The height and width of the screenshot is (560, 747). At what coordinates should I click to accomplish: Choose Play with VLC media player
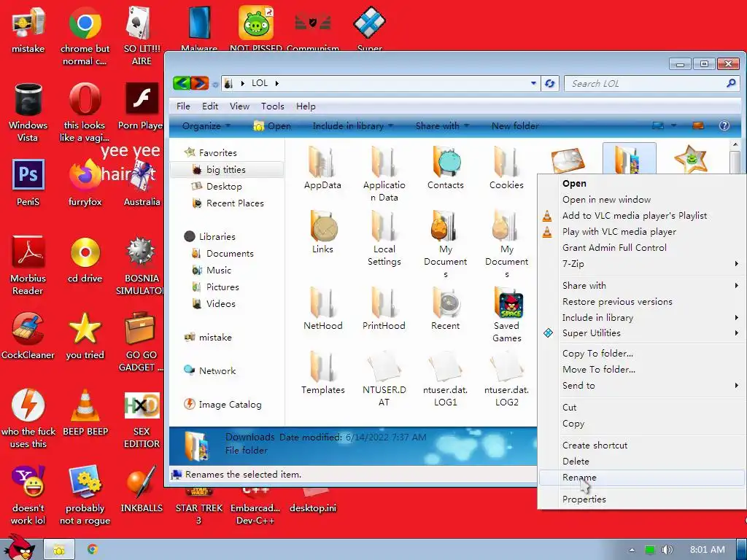[643, 231]
